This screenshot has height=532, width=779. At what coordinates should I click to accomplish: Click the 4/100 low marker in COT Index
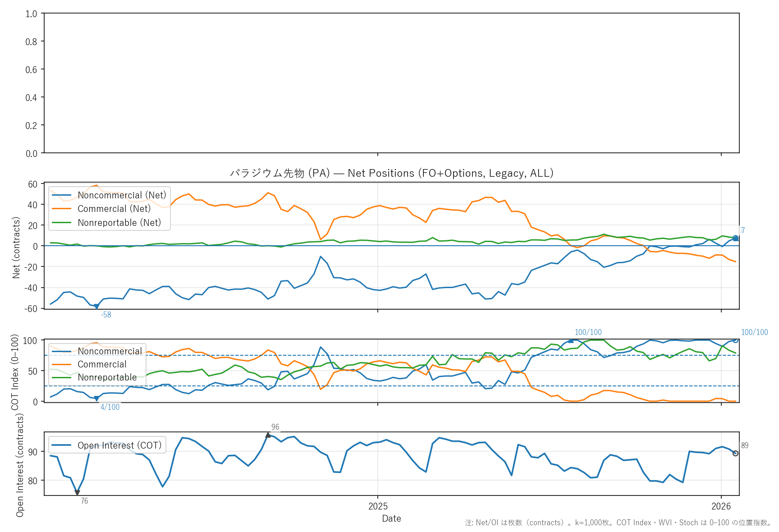pyautogui.click(x=96, y=399)
